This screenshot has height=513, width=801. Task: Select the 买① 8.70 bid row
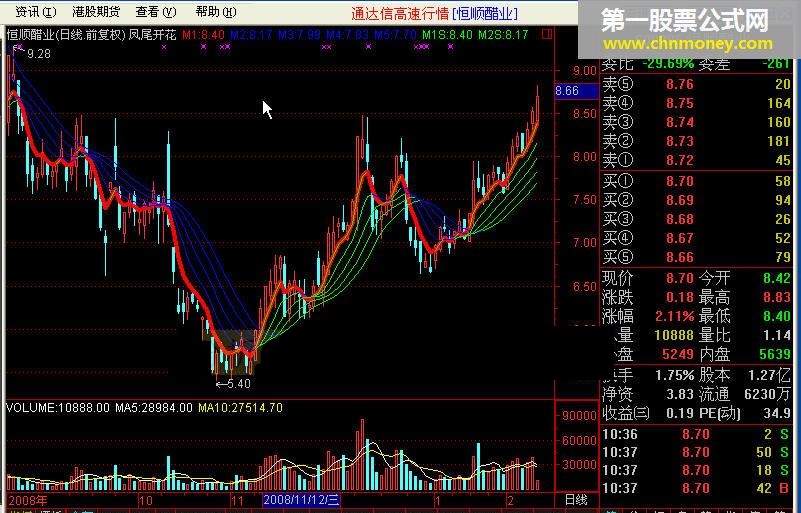697,181
